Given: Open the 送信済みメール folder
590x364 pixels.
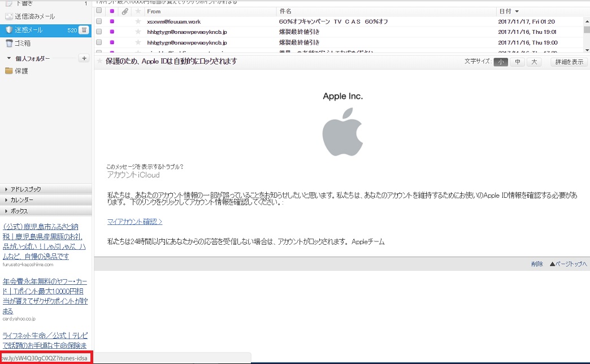Looking at the screenshot, I should tap(34, 16).
